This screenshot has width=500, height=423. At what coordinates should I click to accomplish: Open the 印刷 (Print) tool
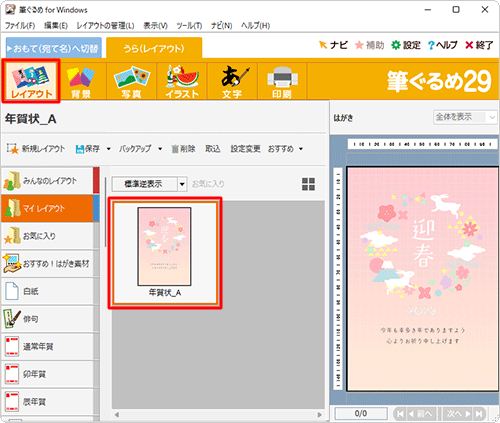(282, 82)
